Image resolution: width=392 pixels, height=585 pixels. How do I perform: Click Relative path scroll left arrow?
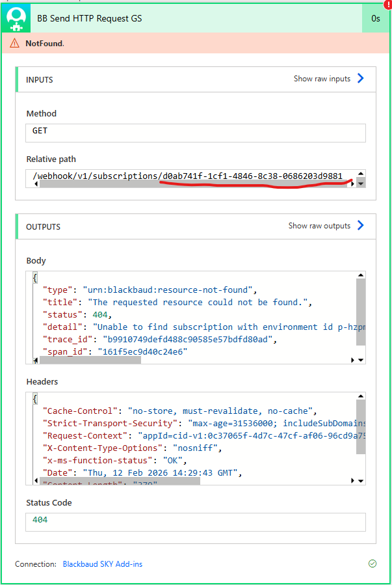coord(36,184)
